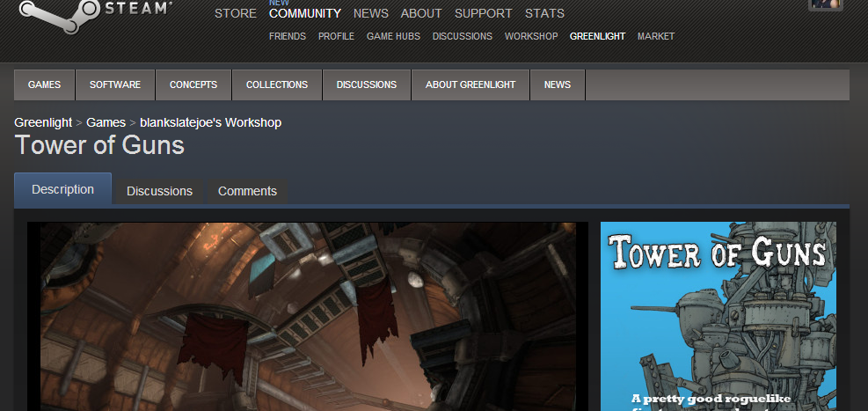Select the GREENLIGHT link
Screen dimensions: 868x411
point(597,37)
